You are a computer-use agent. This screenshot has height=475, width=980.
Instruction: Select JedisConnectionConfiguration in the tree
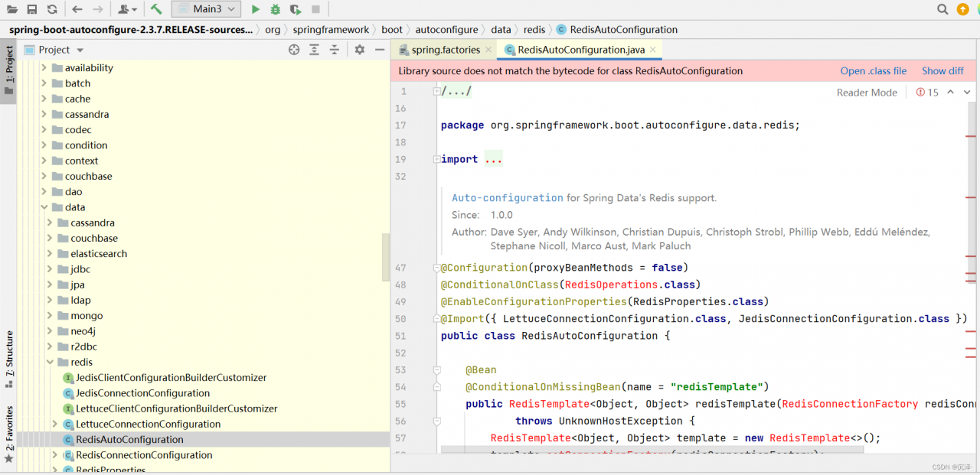pos(142,393)
